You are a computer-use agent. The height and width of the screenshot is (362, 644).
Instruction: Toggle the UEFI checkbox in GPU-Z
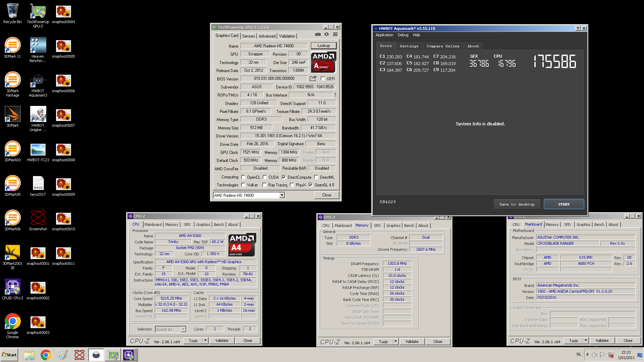pyautogui.click(x=323, y=79)
